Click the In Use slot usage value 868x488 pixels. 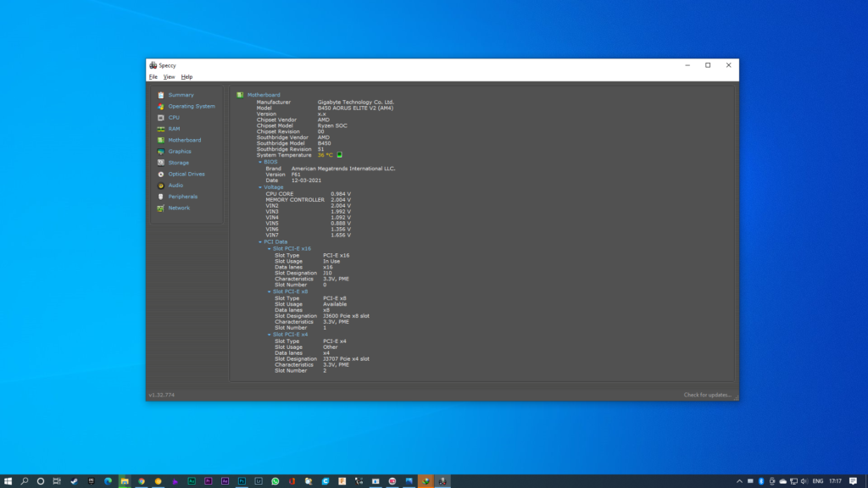(331, 261)
